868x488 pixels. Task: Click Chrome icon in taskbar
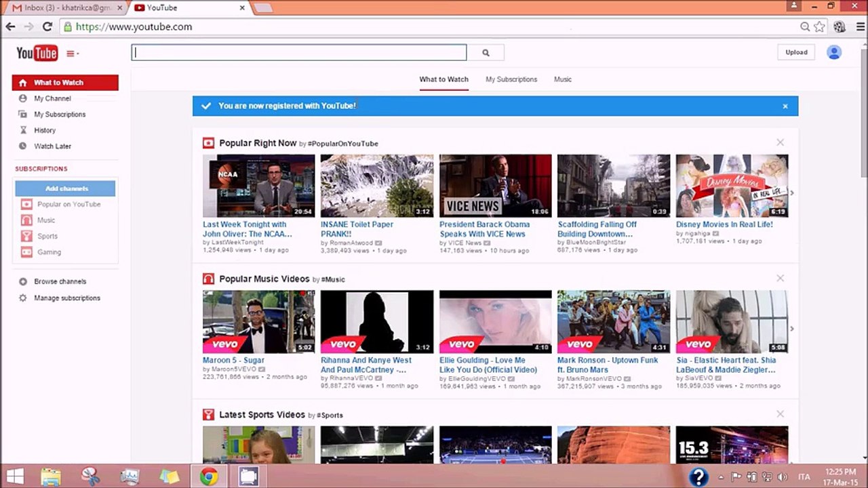209,476
